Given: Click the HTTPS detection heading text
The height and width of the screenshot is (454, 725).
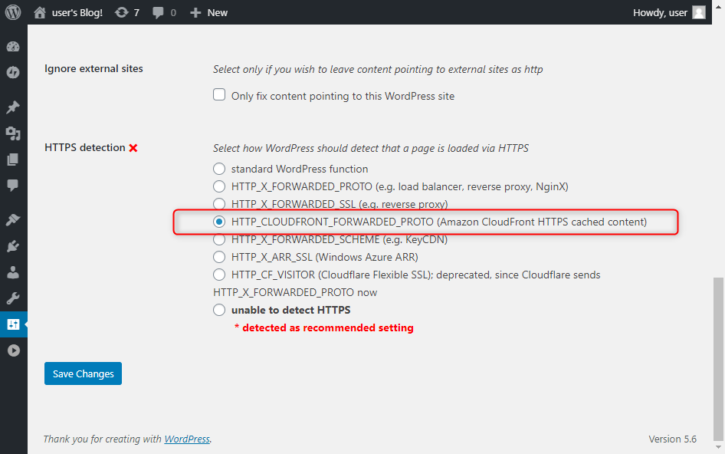Looking at the screenshot, I should 85,147.
